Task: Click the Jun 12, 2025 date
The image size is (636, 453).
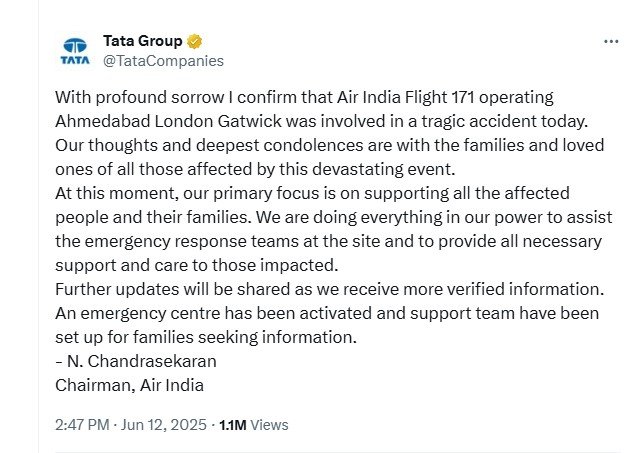Action: tap(162, 424)
